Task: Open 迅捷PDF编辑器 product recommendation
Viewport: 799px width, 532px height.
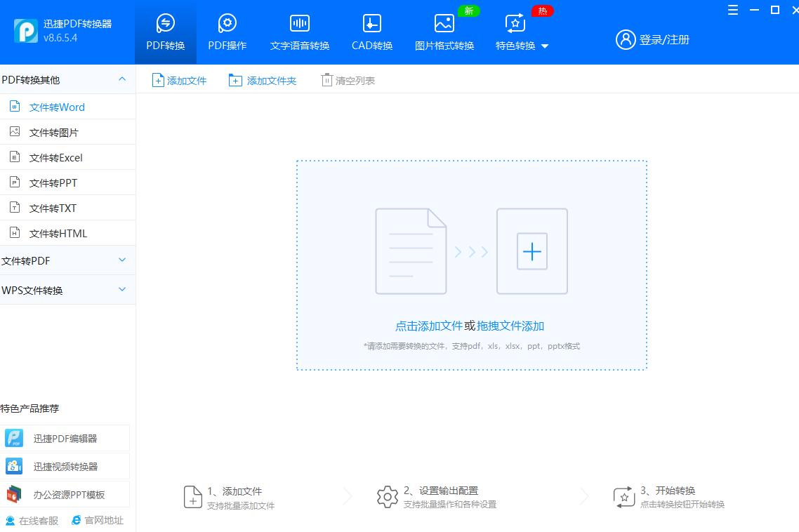Action: (65, 438)
